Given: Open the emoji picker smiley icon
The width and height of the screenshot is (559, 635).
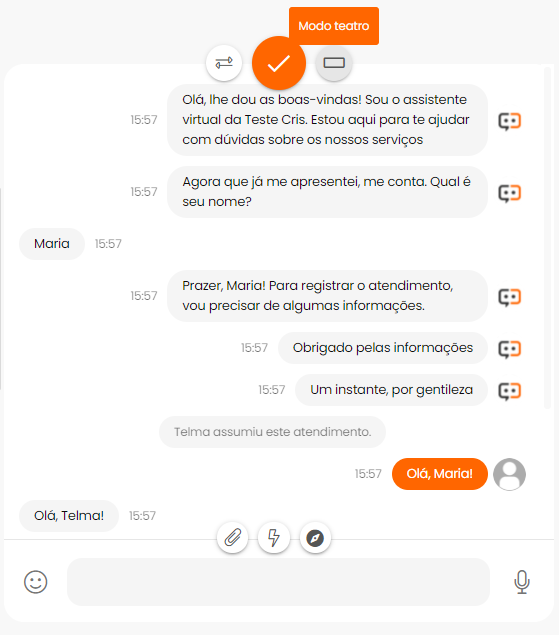Looking at the screenshot, I should pyautogui.click(x=36, y=582).
